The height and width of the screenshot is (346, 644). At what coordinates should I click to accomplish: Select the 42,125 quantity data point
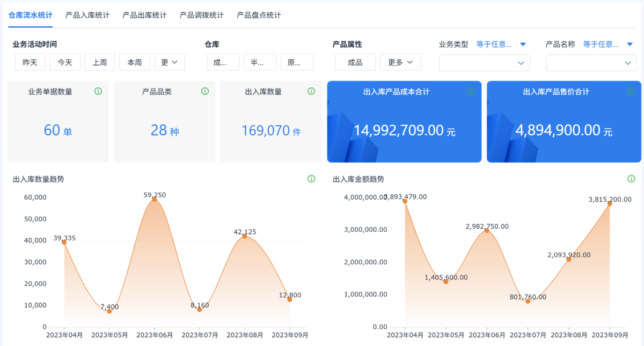point(245,236)
